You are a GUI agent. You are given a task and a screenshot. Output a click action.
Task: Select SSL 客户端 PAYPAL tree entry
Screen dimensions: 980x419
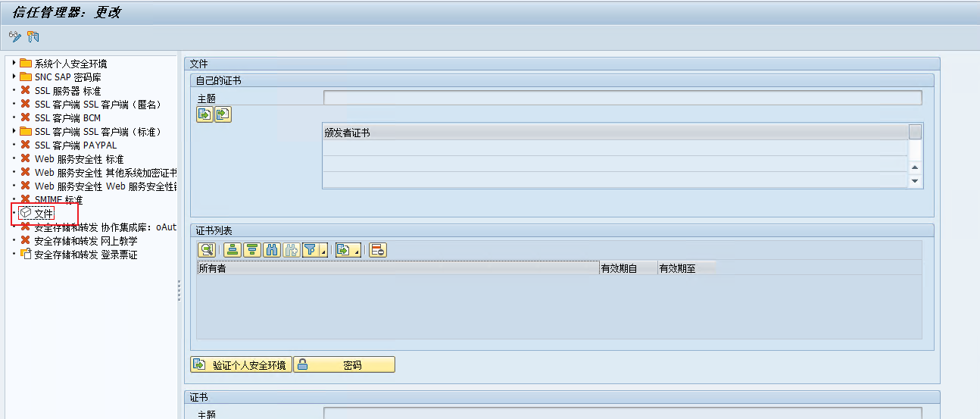76,145
